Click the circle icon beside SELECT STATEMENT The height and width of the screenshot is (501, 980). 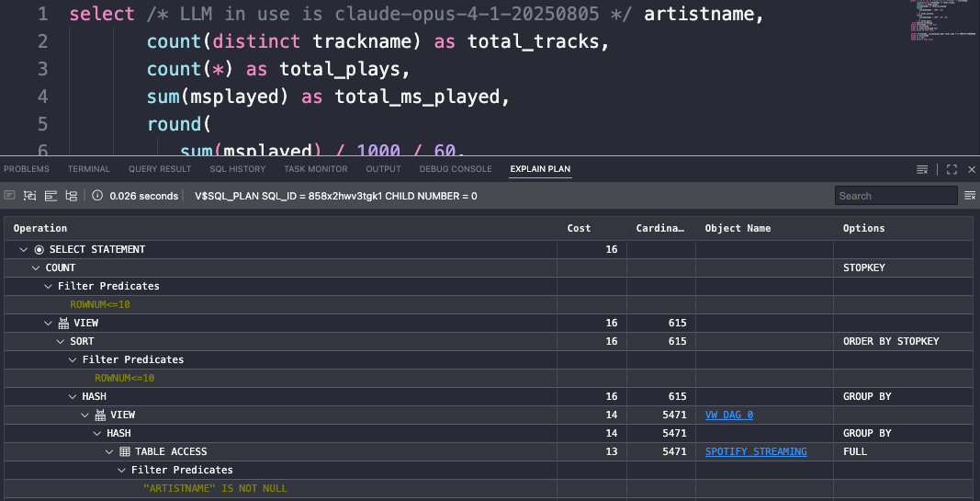pos(39,249)
